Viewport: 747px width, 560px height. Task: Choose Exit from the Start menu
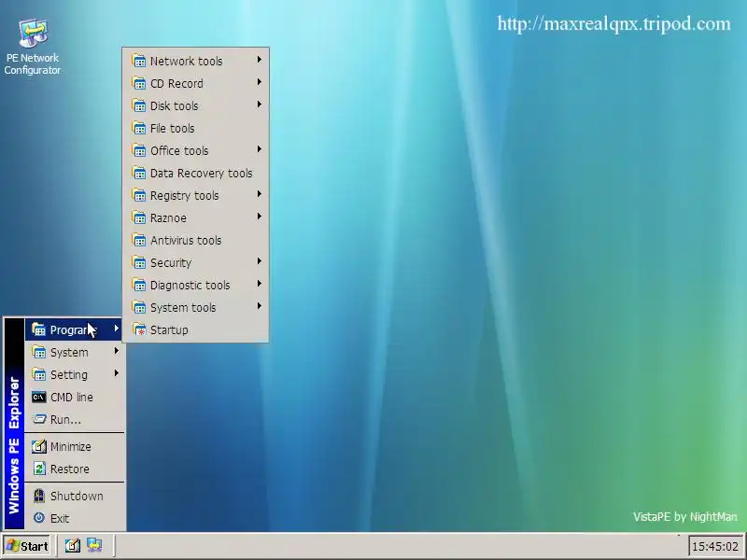coord(75,518)
